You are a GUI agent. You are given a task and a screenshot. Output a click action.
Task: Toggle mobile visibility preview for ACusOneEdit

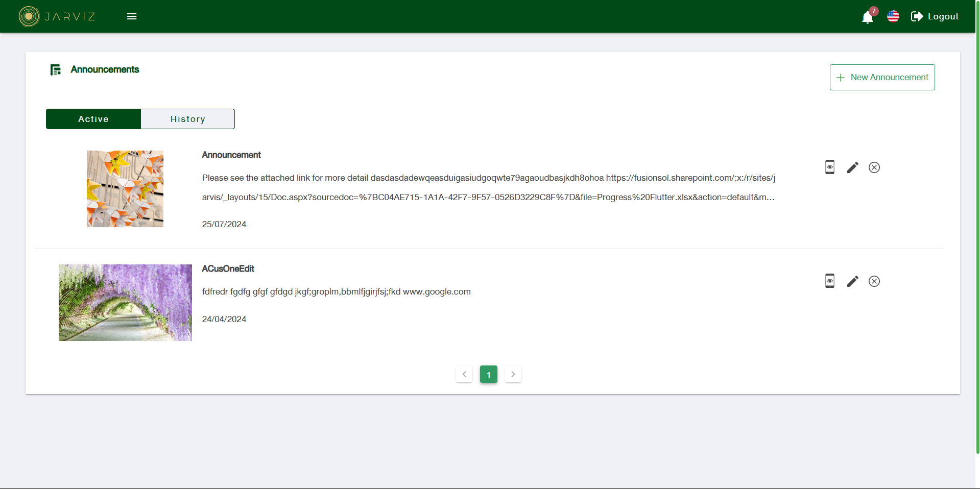[829, 281]
